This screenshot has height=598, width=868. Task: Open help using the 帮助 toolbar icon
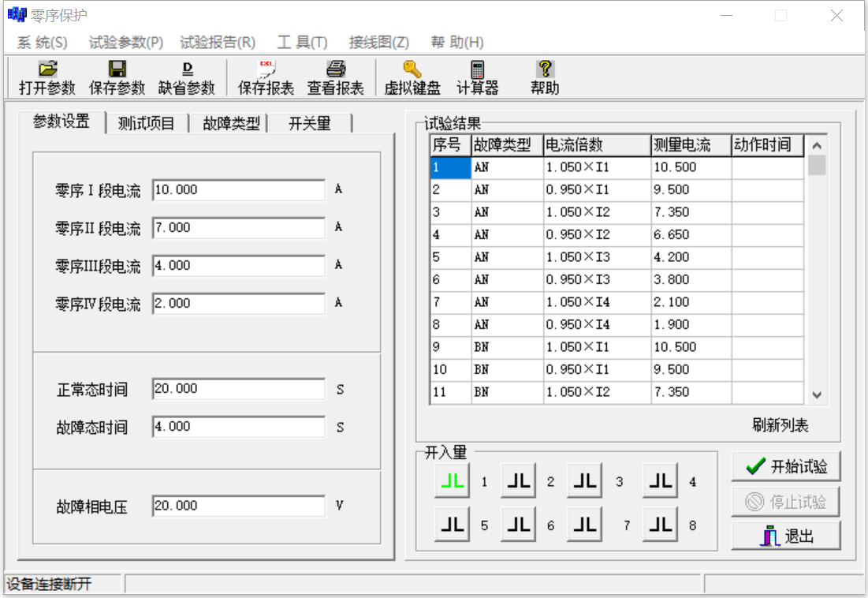(x=545, y=77)
